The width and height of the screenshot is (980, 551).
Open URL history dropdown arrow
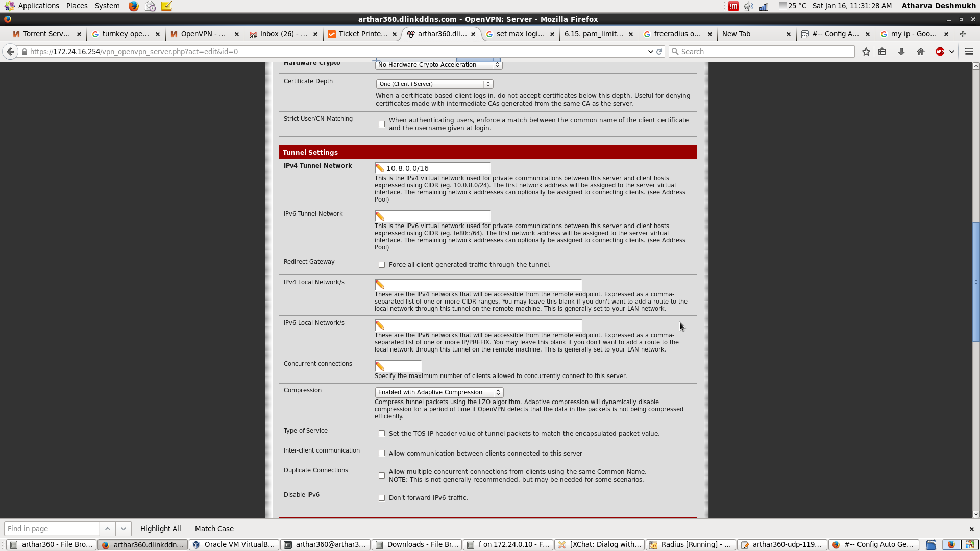point(650,52)
